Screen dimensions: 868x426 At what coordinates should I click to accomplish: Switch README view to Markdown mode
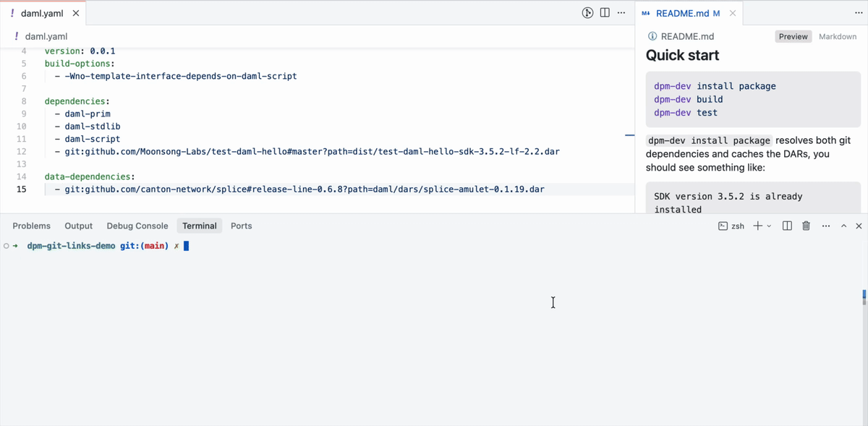pyautogui.click(x=838, y=36)
